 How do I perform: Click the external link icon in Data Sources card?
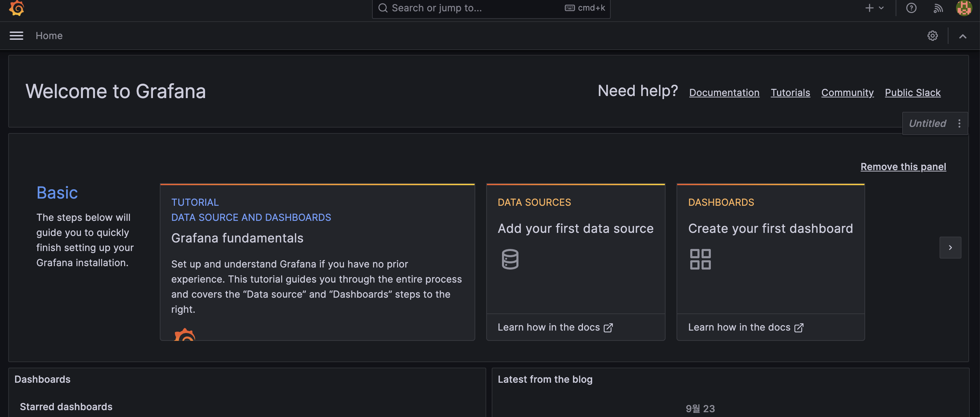(608, 327)
